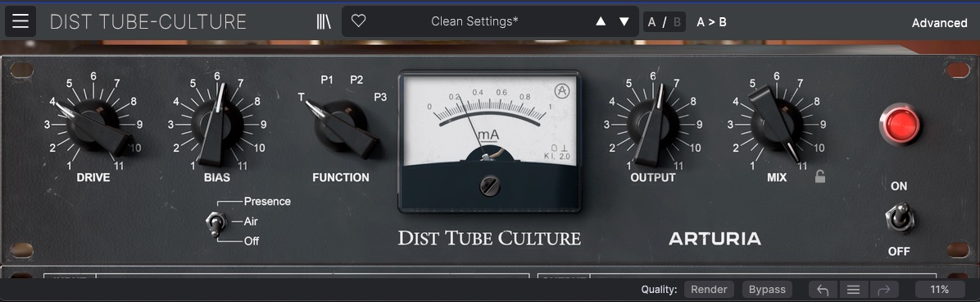
Task: Click the OFF label below power switch
Action: click(x=899, y=251)
